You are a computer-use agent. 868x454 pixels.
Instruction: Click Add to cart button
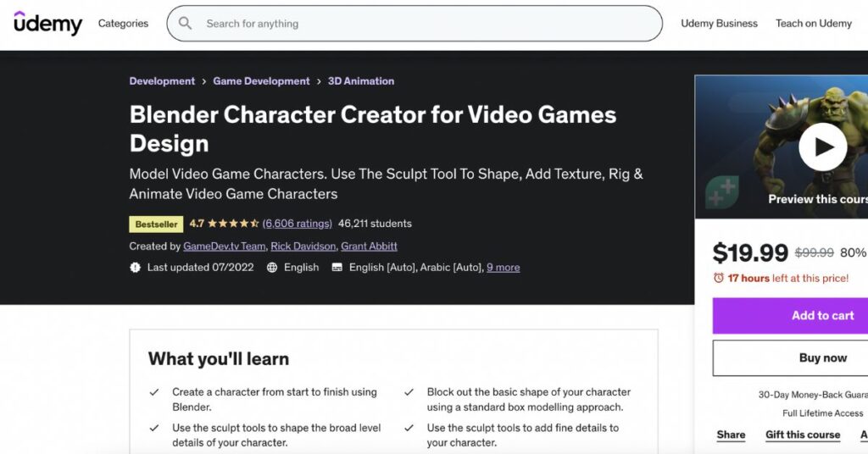point(790,316)
